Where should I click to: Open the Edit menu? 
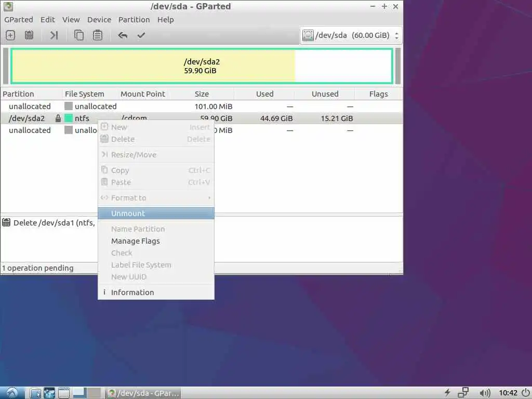pos(48,20)
